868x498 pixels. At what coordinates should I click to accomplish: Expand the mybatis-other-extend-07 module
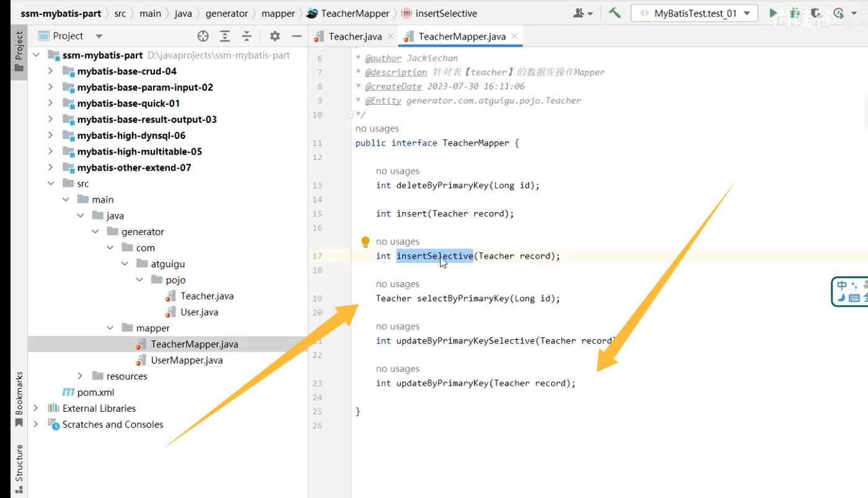51,167
